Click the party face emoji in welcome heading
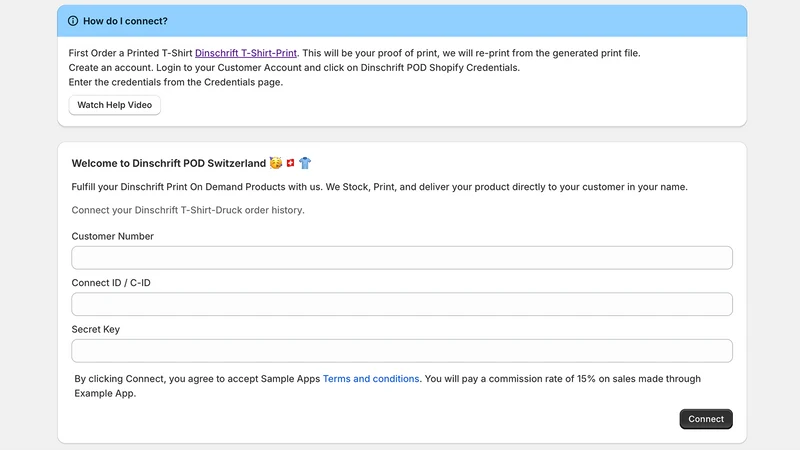Screen dimensions: 800x450 [x=276, y=163]
